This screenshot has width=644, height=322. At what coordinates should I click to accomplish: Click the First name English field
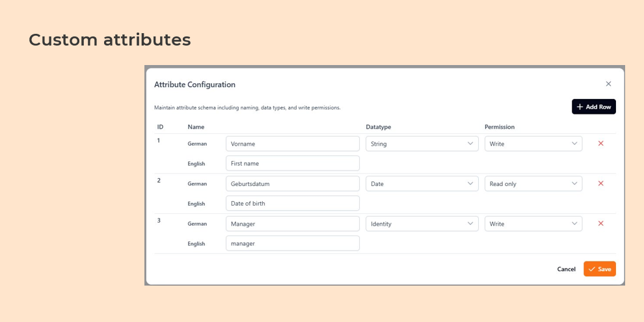(292, 163)
